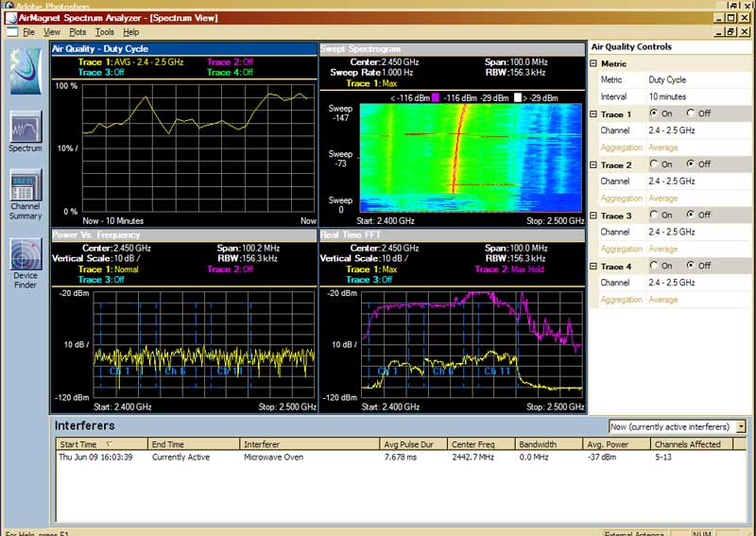Activate the Swept Spectrogram panel title
Screen dimensions: 756x536
tap(453, 49)
